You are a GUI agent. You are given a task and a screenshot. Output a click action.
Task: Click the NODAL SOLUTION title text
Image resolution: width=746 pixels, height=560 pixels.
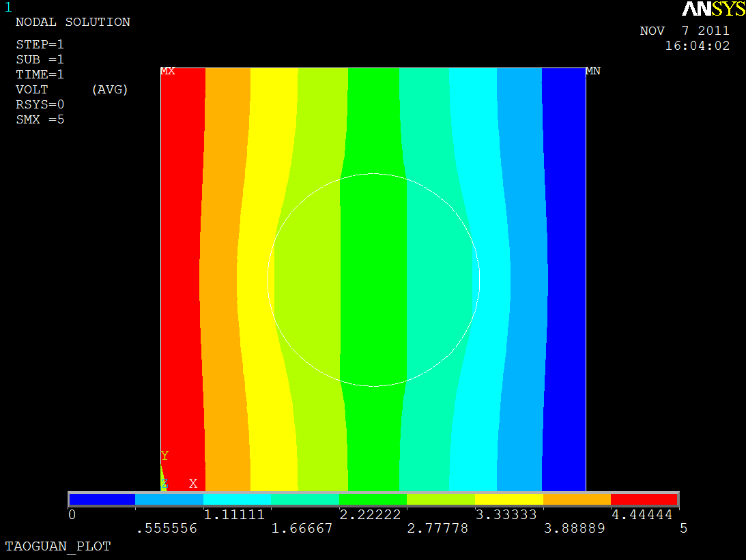coord(72,22)
